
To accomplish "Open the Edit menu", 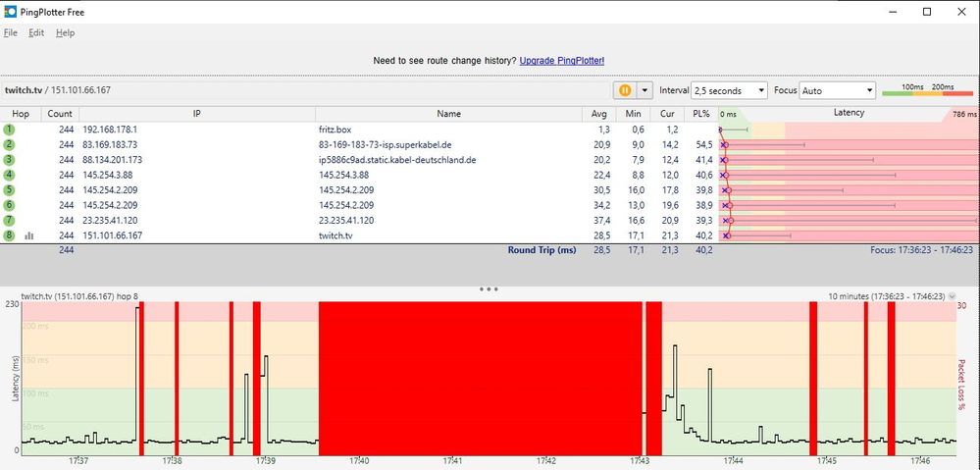I will pos(36,33).
